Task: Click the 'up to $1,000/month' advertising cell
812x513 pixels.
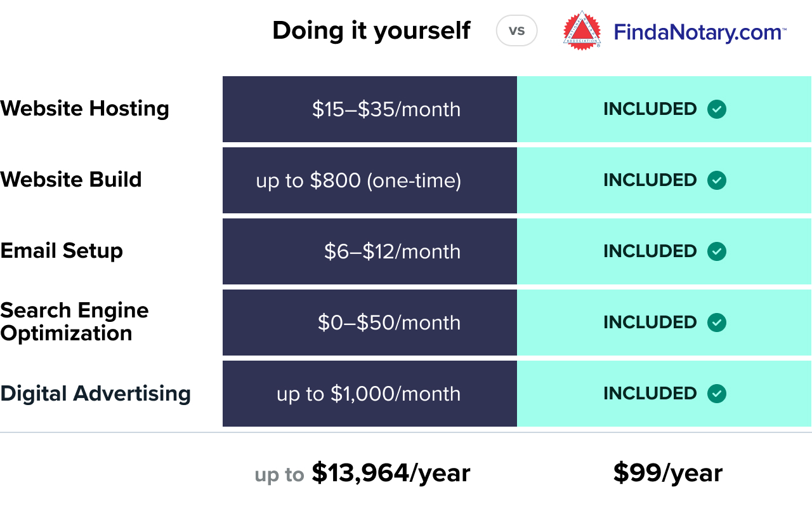Action: point(369,394)
